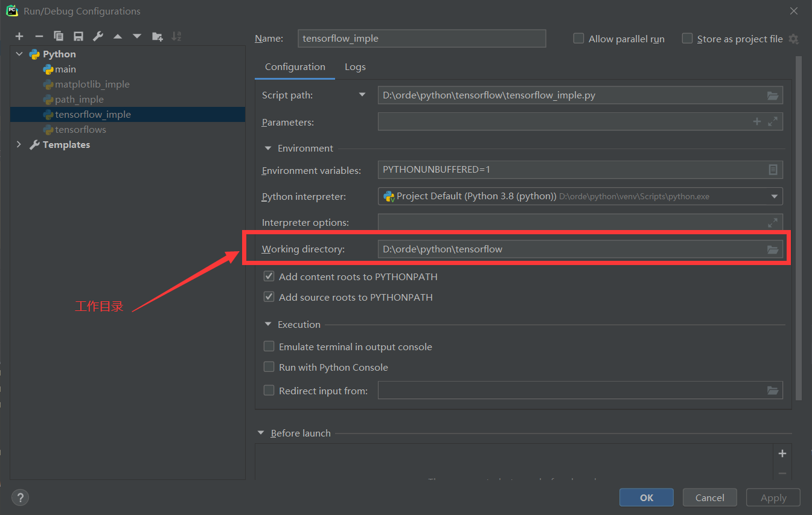
Task: Sort configurations alphabetically
Action: coord(176,36)
